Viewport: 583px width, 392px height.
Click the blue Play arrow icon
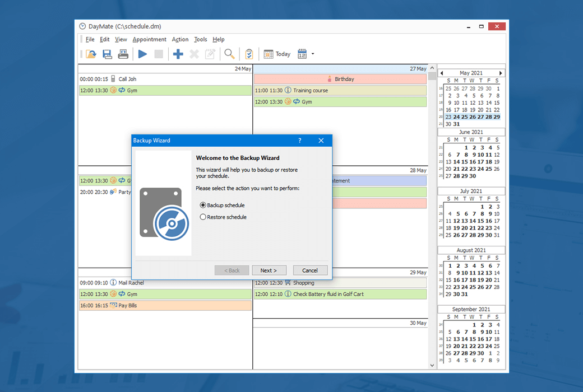coord(142,54)
